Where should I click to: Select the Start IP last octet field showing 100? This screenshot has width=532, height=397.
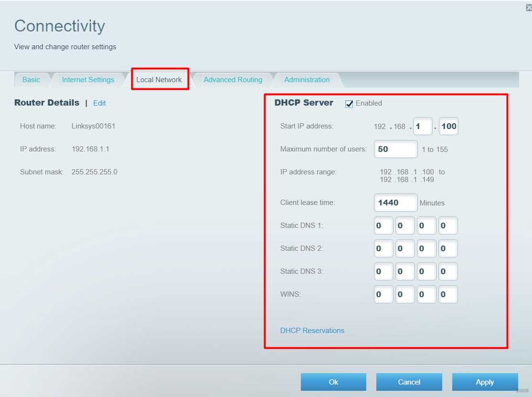pyautogui.click(x=448, y=126)
